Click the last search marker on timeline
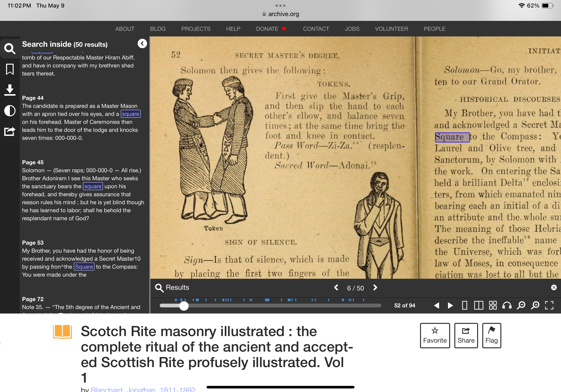The height and width of the screenshot is (392, 561). (x=364, y=300)
